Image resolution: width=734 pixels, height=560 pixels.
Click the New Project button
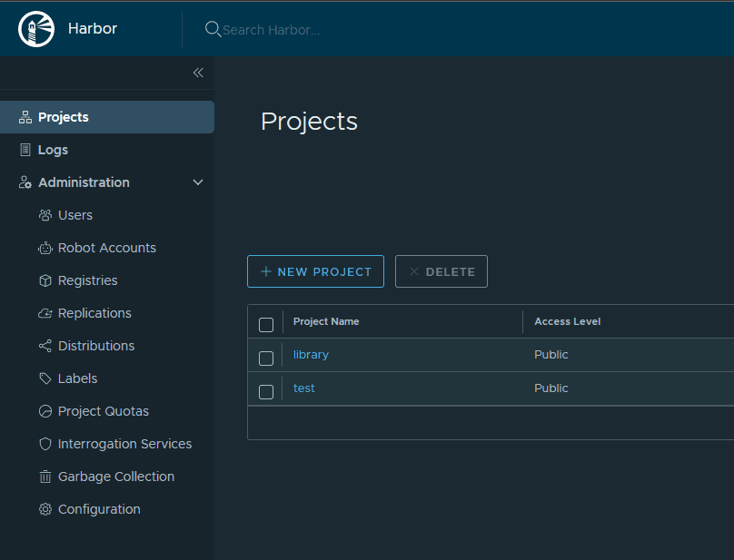315,271
